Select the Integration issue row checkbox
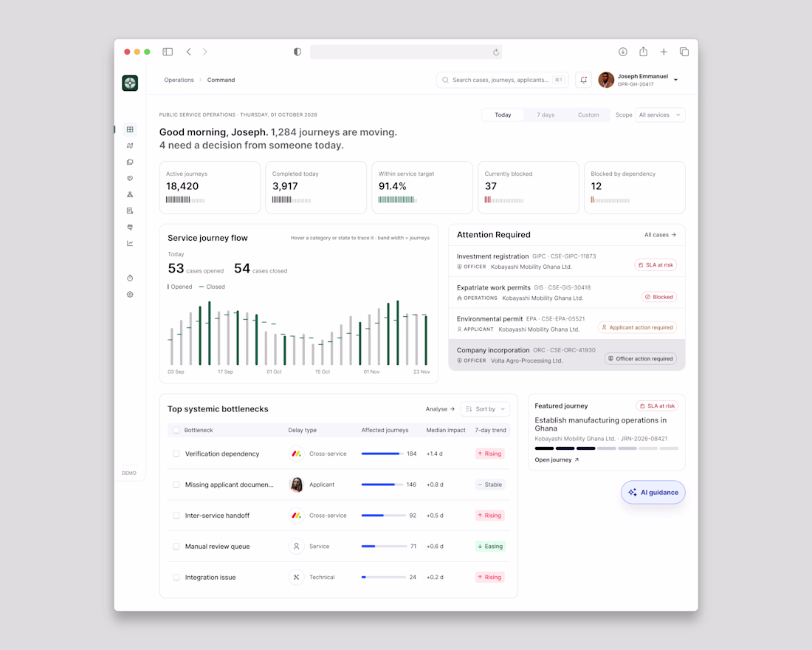Image resolution: width=812 pixels, height=650 pixels. 176,577
